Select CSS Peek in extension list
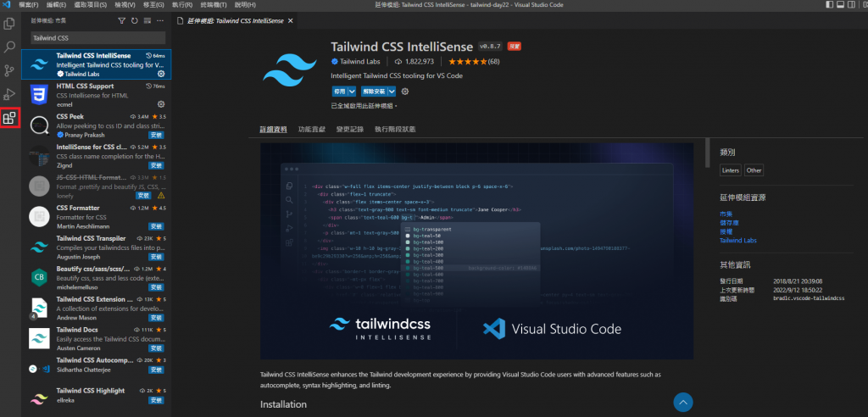 [97, 125]
